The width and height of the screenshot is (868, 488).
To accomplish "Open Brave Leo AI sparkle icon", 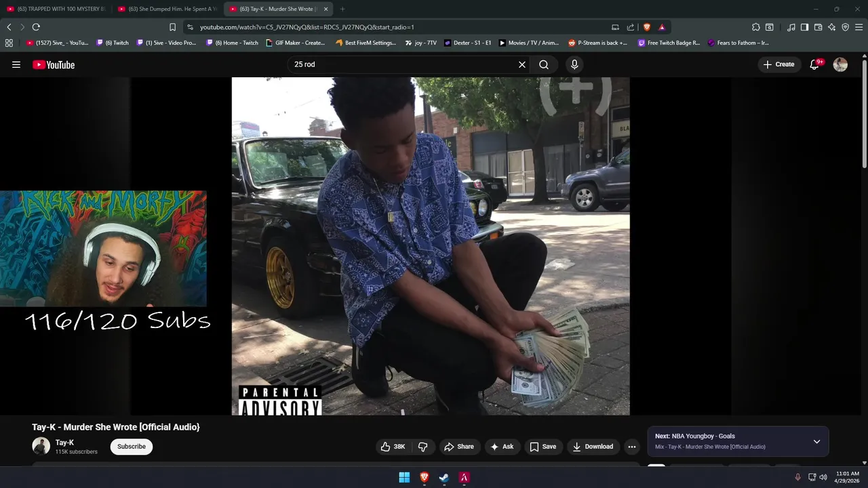I will 832,27.
